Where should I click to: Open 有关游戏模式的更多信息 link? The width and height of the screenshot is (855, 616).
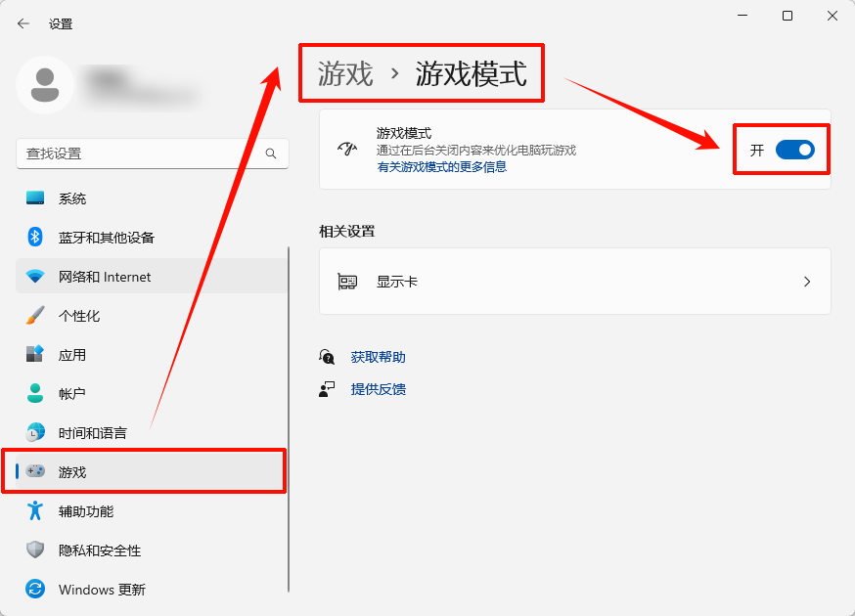pos(441,167)
